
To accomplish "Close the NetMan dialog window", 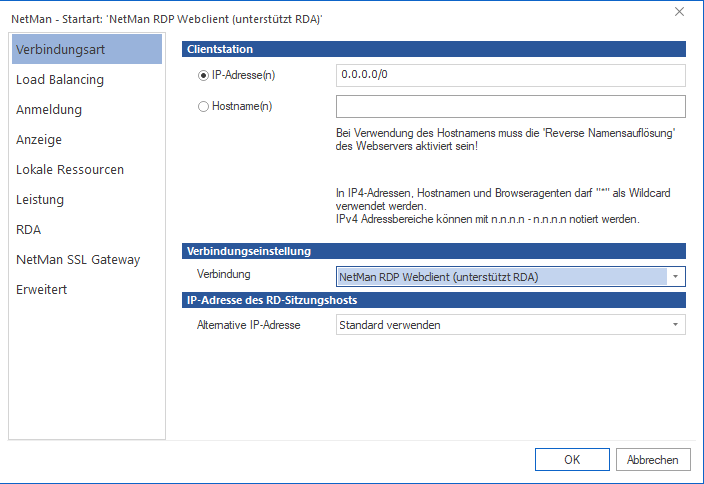I will pyautogui.click(x=680, y=12).
